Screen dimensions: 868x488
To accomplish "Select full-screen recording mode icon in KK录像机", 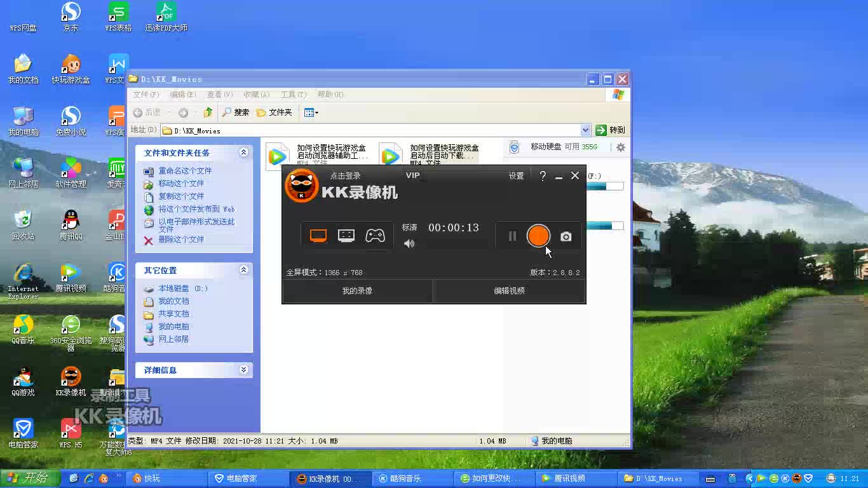I will 318,236.
